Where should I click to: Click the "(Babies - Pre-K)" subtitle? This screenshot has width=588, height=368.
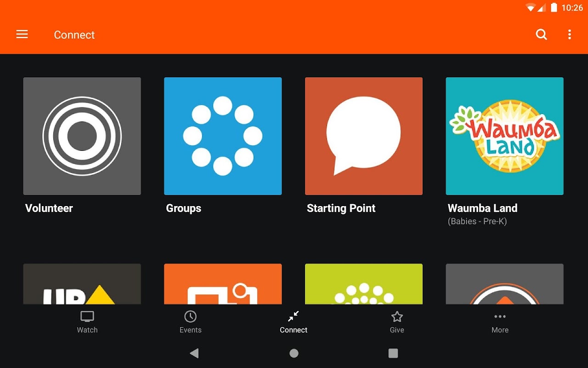pos(477,221)
